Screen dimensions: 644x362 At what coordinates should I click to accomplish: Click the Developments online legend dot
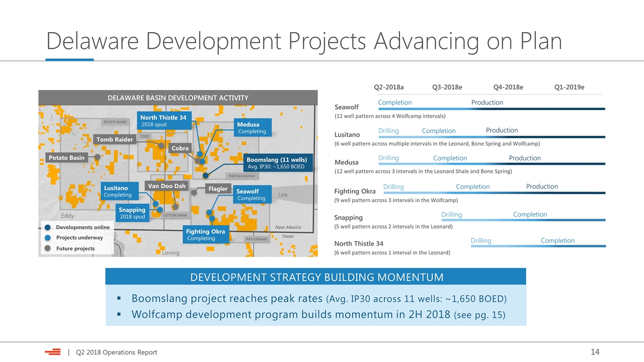[x=47, y=227]
